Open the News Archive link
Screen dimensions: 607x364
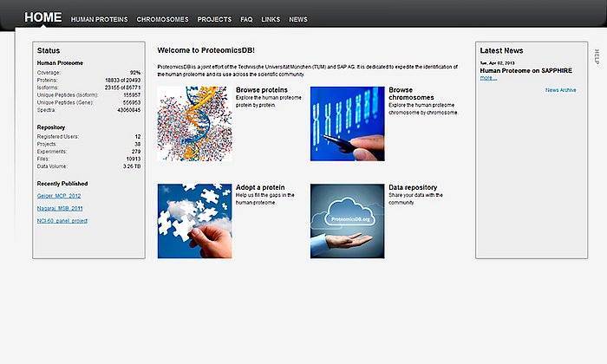(560, 90)
